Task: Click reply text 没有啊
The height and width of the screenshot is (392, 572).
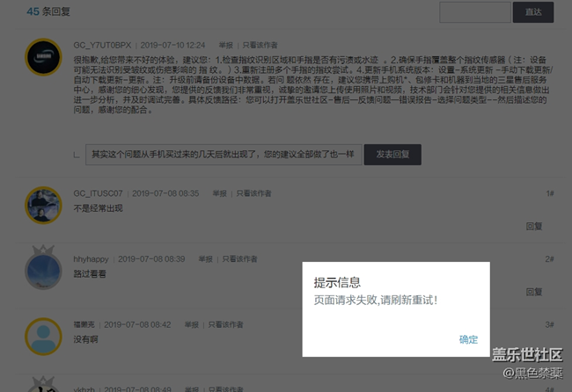Action: pos(85,339)
